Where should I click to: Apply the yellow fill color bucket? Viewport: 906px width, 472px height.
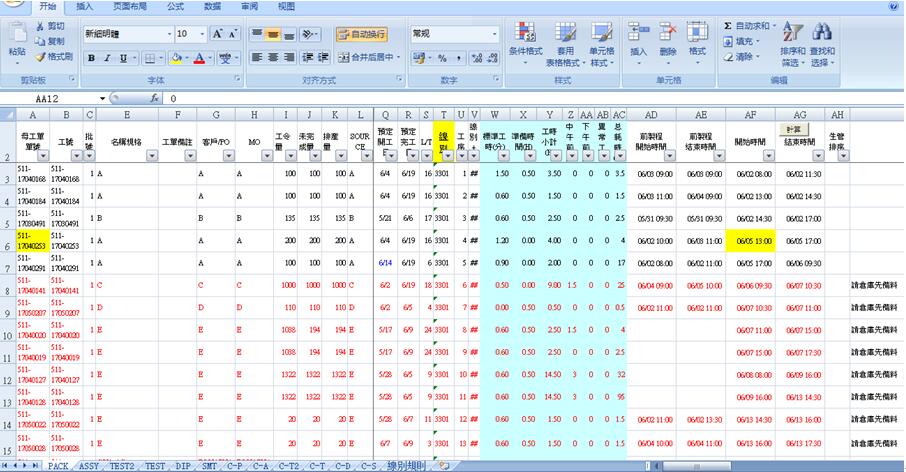[176, 58]
